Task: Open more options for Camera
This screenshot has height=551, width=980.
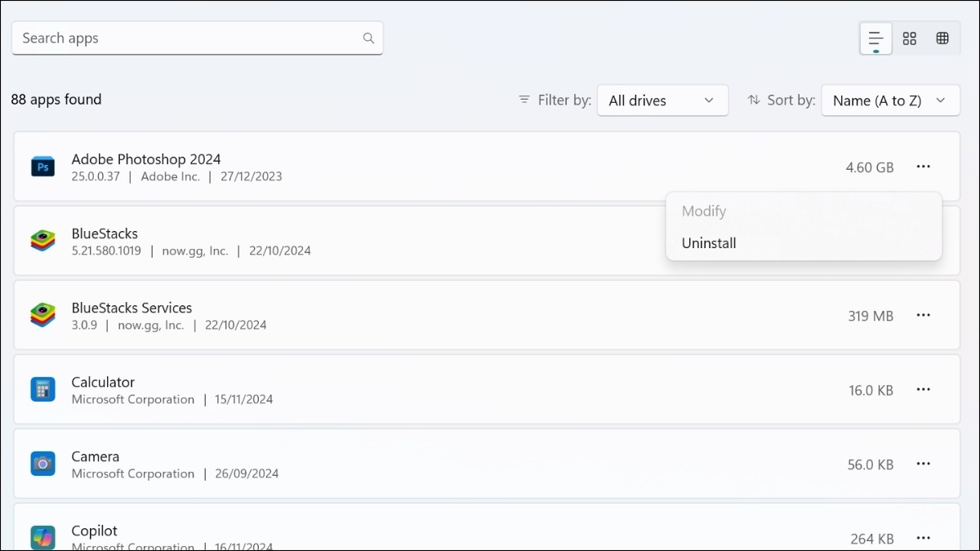Action: click(924, 464)
